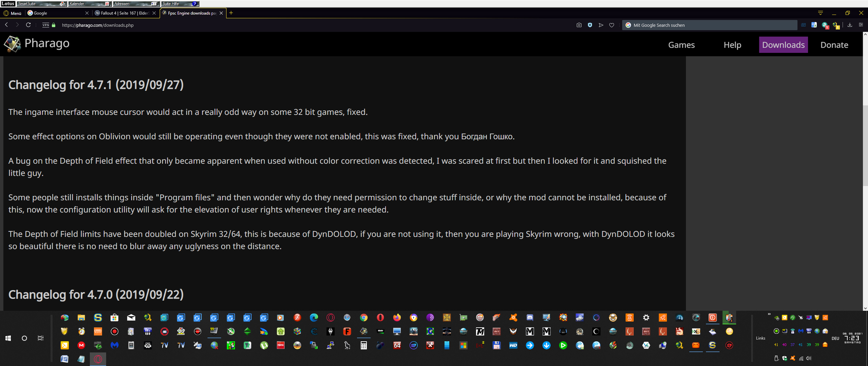Toggle the VPN badge in address bar
The width and height of the screenshot is (868, 366).
(46, 25)
